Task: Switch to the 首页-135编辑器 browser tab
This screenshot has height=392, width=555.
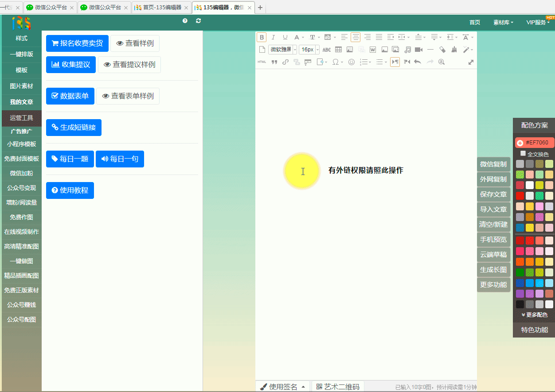Action: click(x=162, y=8)
